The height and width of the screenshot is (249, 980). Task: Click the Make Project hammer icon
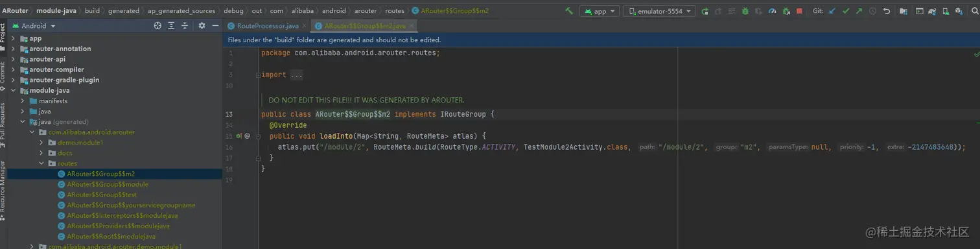click(x=568, y=11)
